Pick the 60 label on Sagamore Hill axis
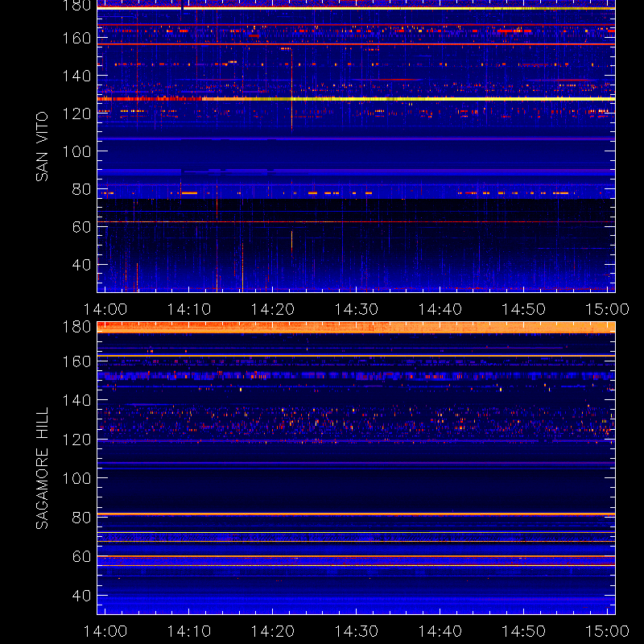 (x=81, y=556)
